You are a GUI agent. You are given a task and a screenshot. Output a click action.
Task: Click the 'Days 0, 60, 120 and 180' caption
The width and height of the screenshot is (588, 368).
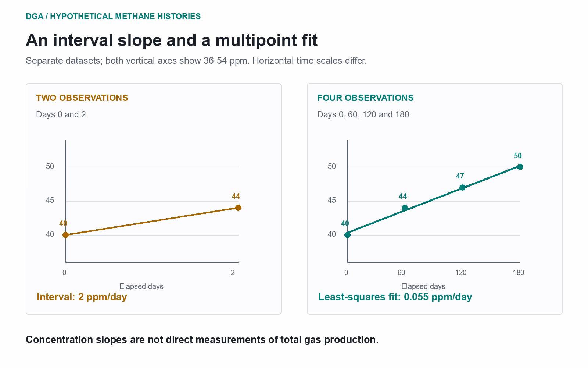click(x=363, y=114)
